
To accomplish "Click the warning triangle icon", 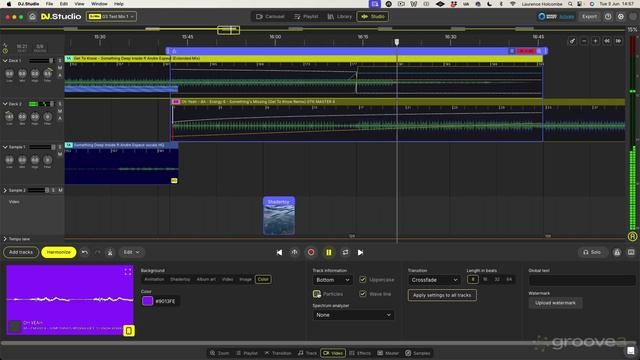I will [x=617, y=253].
